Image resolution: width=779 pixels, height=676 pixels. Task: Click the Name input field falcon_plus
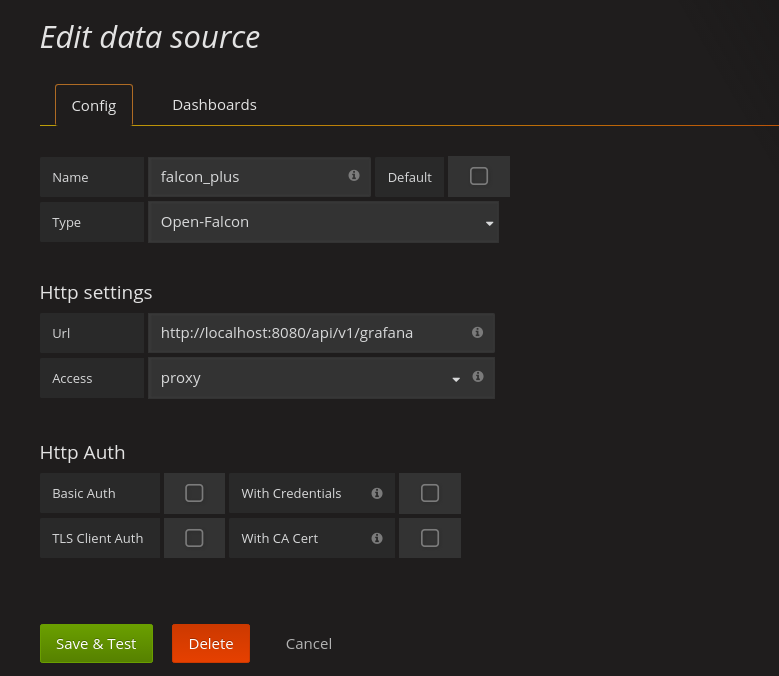pos(259,177)
